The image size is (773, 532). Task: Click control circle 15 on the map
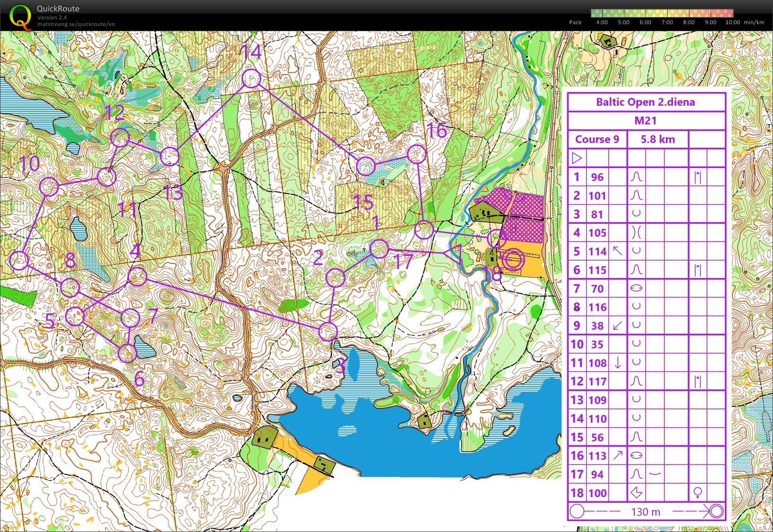point(366,166)
